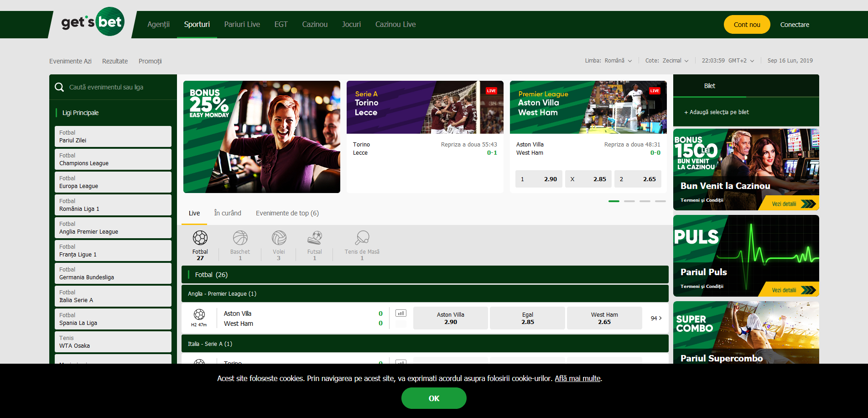
Task: Open Fotbal Champions League
Action: point(113,159)
